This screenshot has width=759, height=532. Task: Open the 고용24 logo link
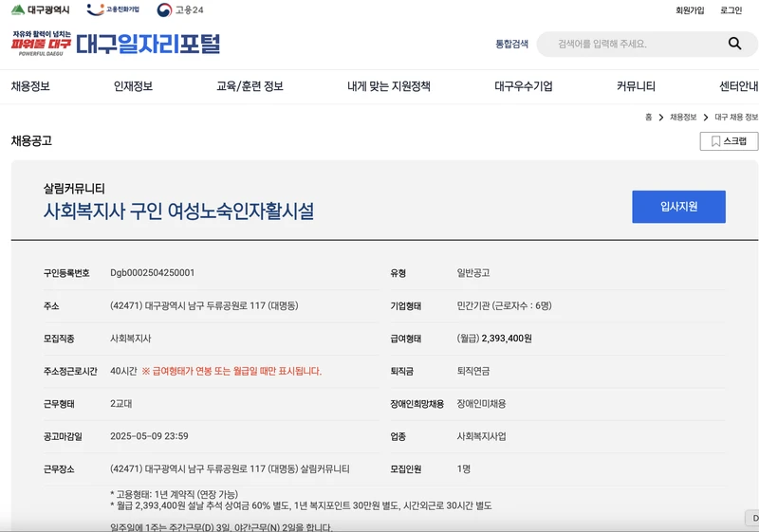coord(180,9)
